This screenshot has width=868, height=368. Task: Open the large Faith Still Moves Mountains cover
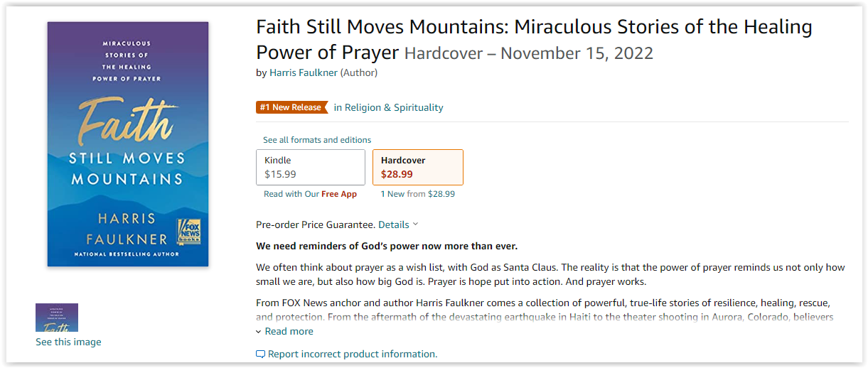pos(128,144)
